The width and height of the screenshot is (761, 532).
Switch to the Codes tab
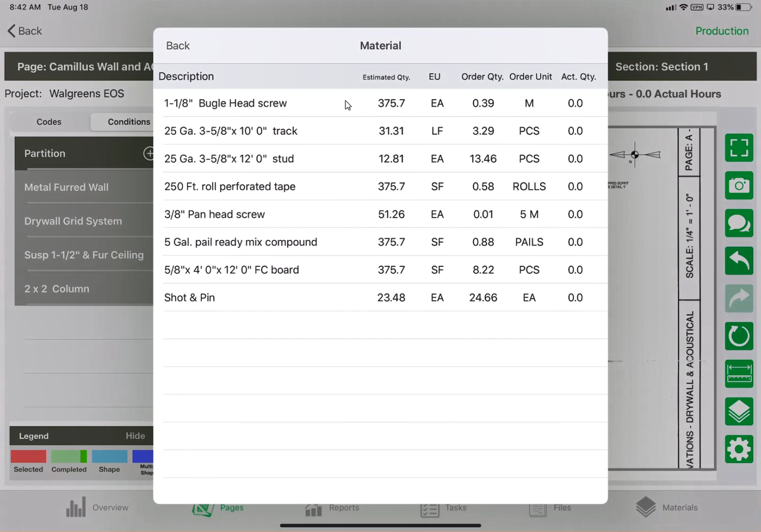click(49, 122)
